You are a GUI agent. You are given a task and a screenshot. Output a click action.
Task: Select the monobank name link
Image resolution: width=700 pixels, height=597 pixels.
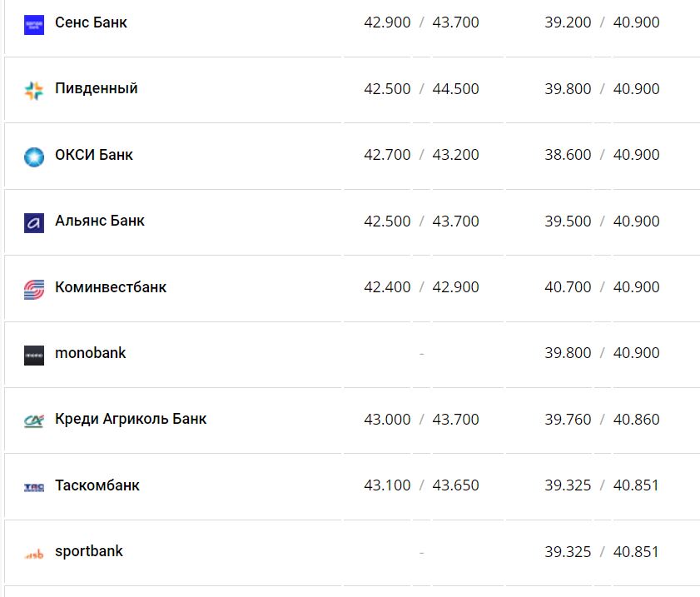click(x=90, y=353)
